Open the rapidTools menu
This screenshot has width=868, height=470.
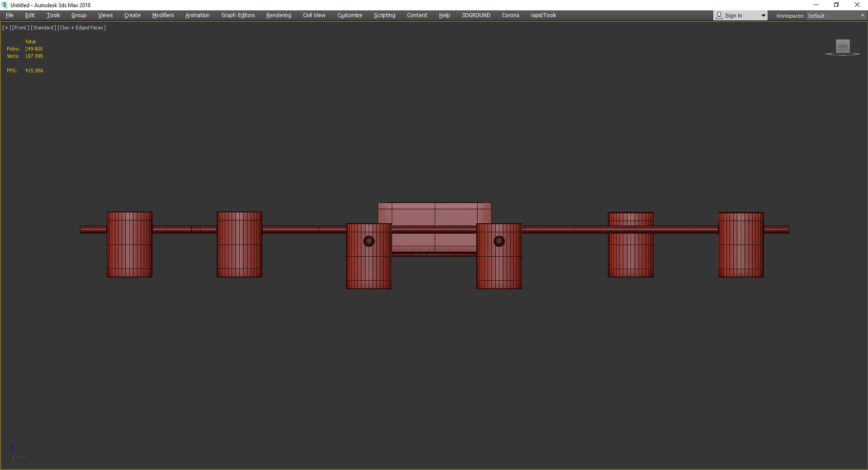pyautogui.click(x=544, y=15)
